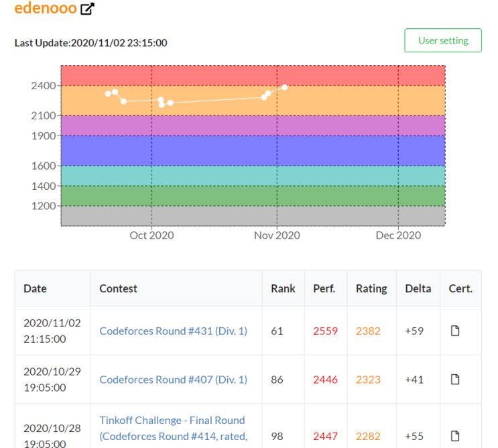Click performance value 2447
The height and width of the screenshot is (448, 498).
(x=325, y=436)
